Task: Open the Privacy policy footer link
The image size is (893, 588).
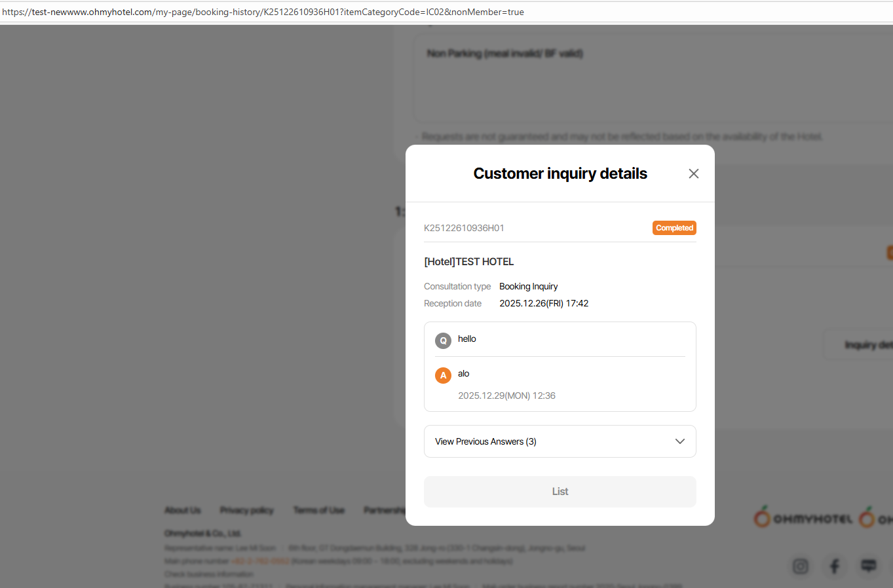Action: click(x=247, y=510)
